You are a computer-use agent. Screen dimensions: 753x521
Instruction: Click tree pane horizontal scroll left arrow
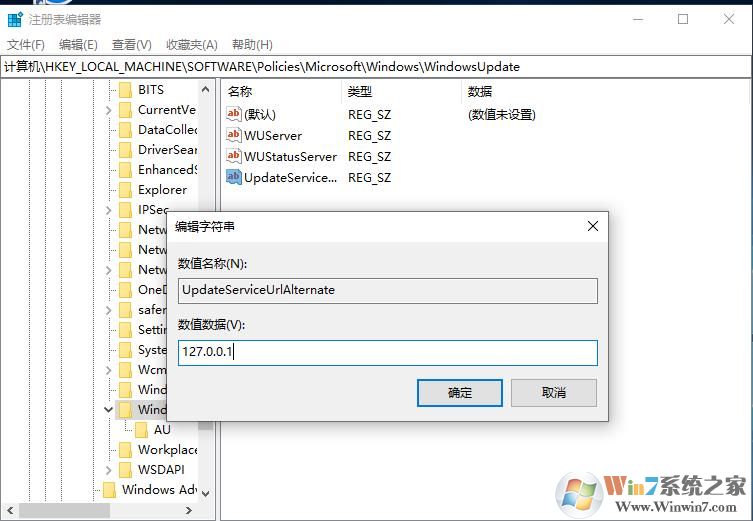coord(10,510)
